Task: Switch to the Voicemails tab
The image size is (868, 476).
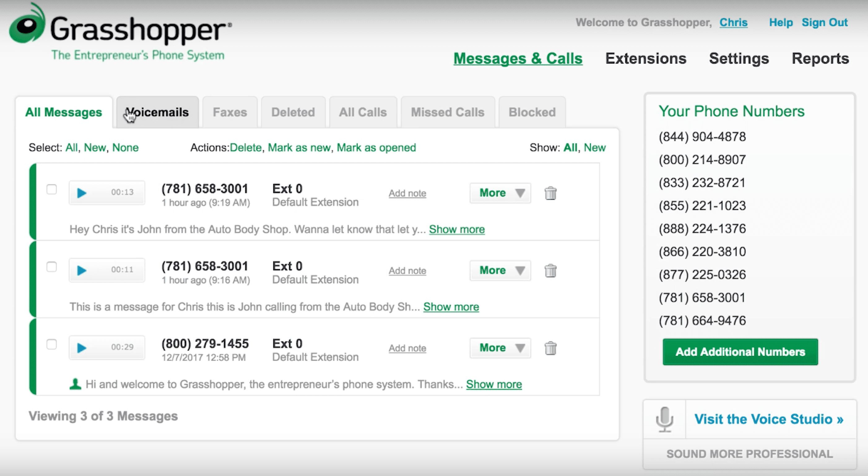Action: (157, 113)
